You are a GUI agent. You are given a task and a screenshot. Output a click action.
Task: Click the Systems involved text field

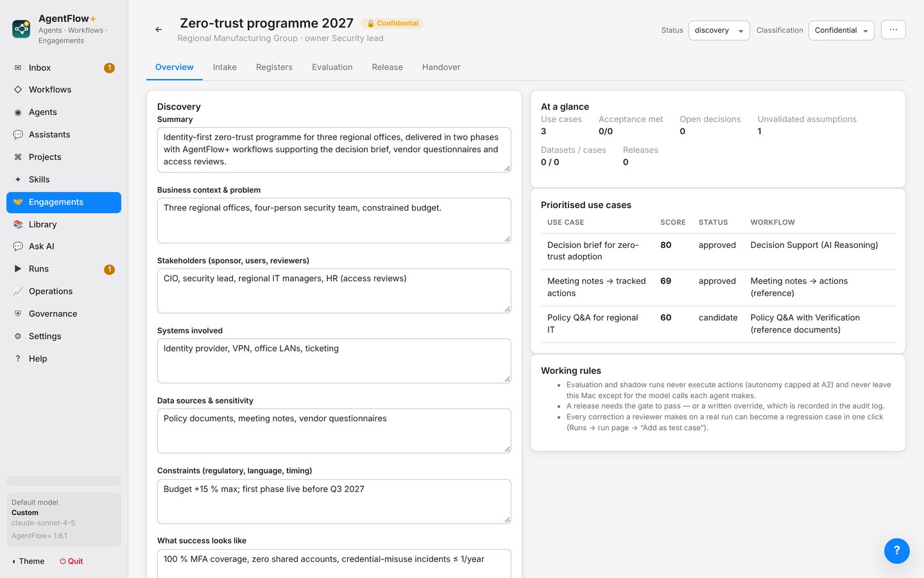point(334,361)
